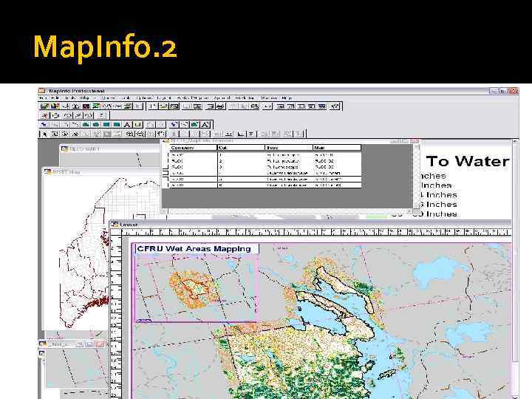Open the Symbol Style tool
532x399 pixels.
(174, 125)
